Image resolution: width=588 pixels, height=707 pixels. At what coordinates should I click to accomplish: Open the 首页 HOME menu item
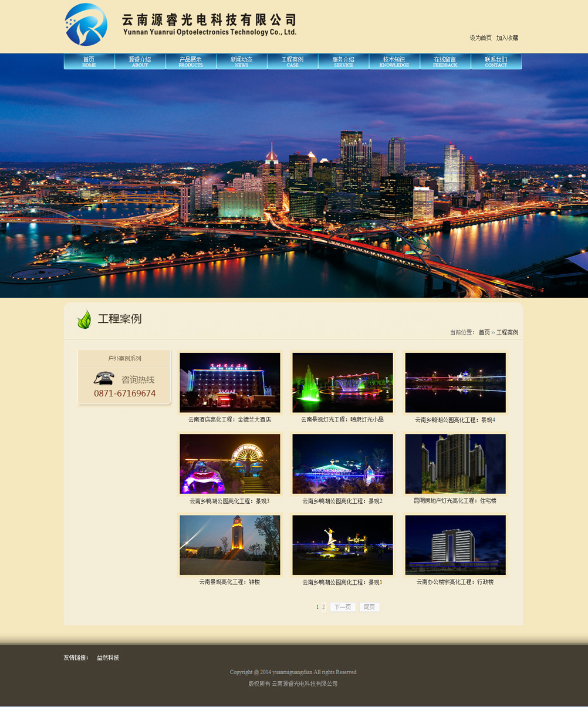tap(89, 62)
